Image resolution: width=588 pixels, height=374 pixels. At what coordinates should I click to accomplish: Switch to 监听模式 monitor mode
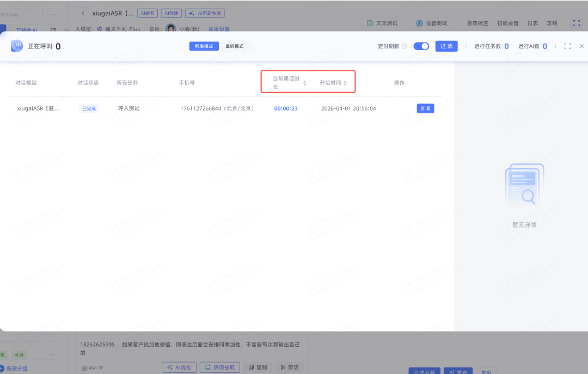235,46
